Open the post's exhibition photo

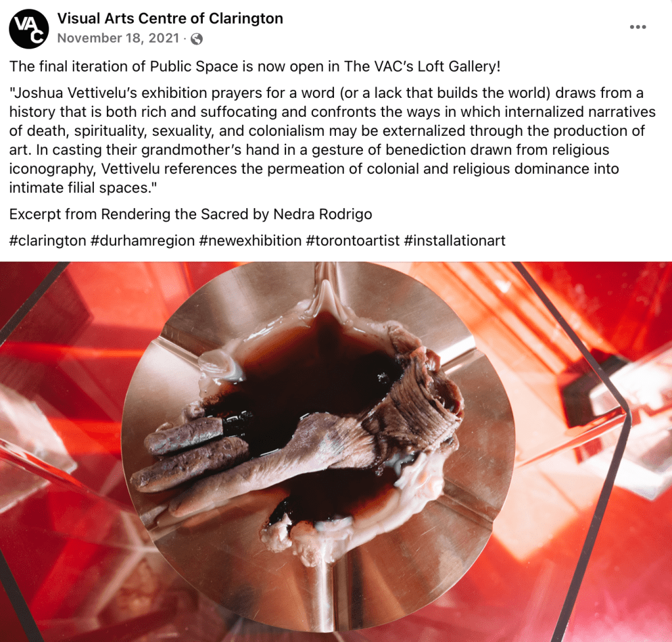point(336,452)
